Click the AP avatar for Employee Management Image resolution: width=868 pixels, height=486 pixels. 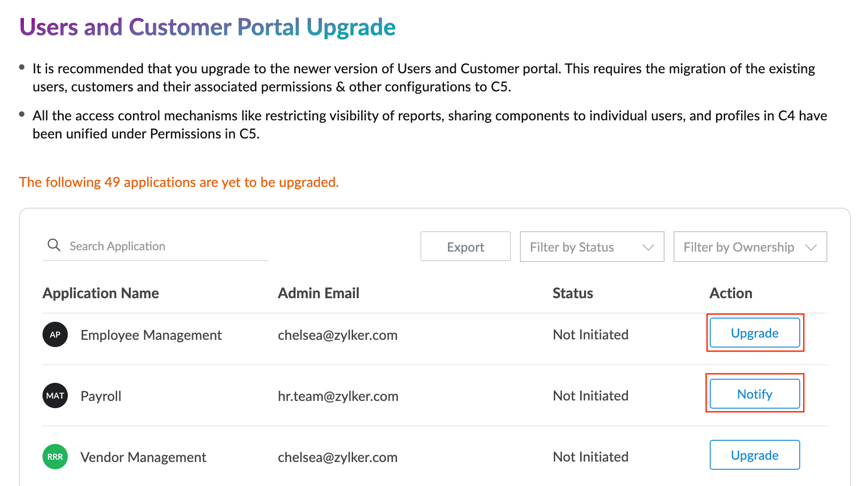[55, 335]
